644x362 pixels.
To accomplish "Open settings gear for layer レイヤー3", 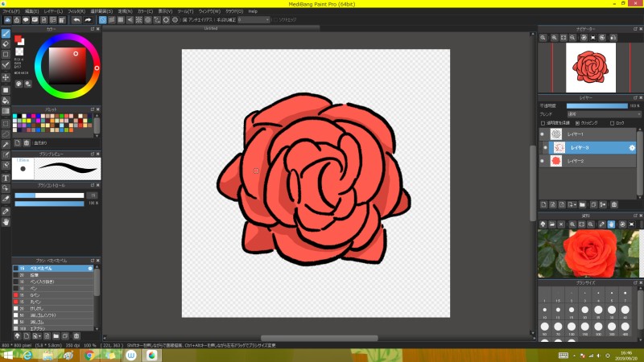I will [x=632, y=148].
